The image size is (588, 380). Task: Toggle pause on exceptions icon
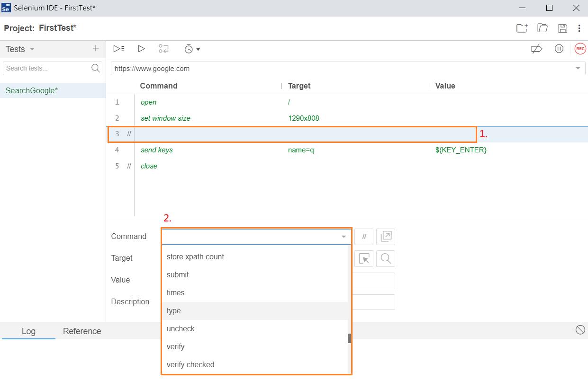pyautogui.click(x=559, y=49)
